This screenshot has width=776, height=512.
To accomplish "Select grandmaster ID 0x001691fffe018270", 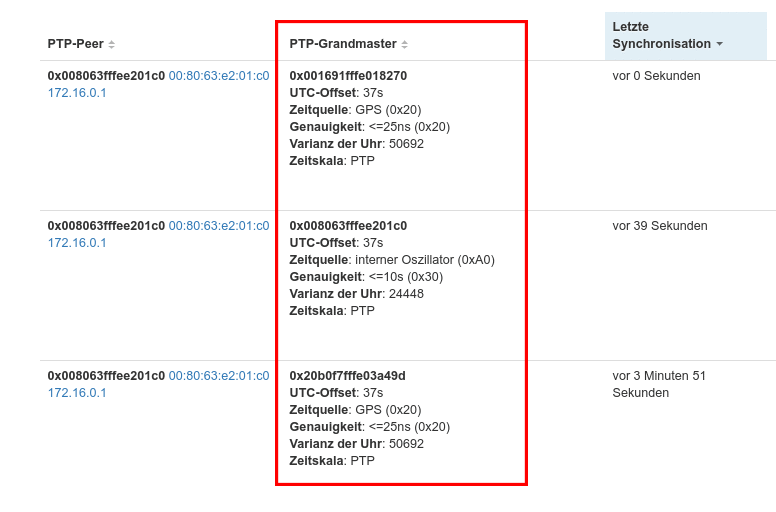I will tap(348, 76).
